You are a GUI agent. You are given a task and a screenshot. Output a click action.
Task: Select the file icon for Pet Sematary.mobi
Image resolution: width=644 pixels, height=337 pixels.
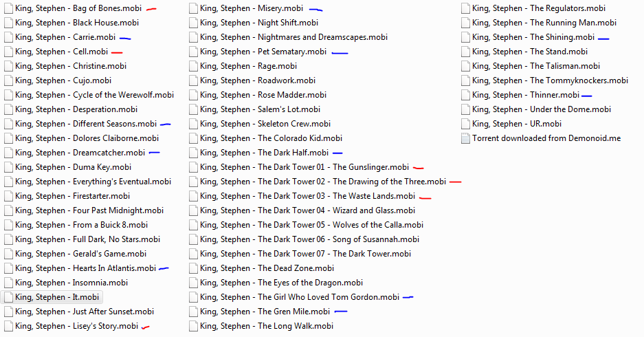click(x=193, y=52)
